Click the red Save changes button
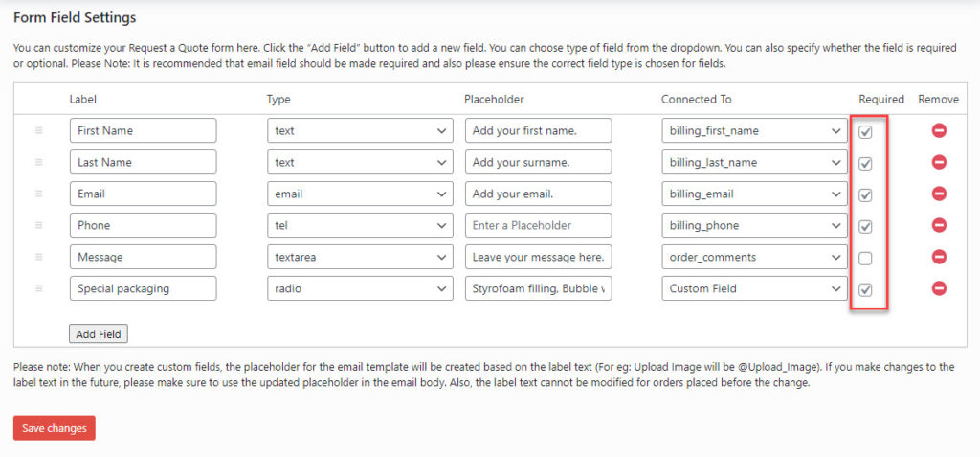The image size is (980, 457). point(55,428)
